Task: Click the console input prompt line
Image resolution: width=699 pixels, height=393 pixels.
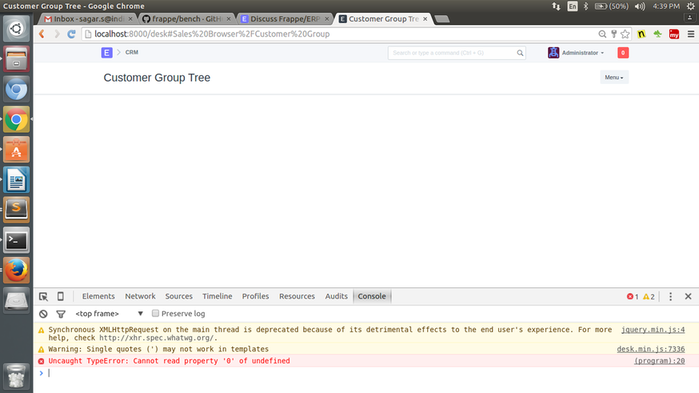Action: tap(366, 373)
